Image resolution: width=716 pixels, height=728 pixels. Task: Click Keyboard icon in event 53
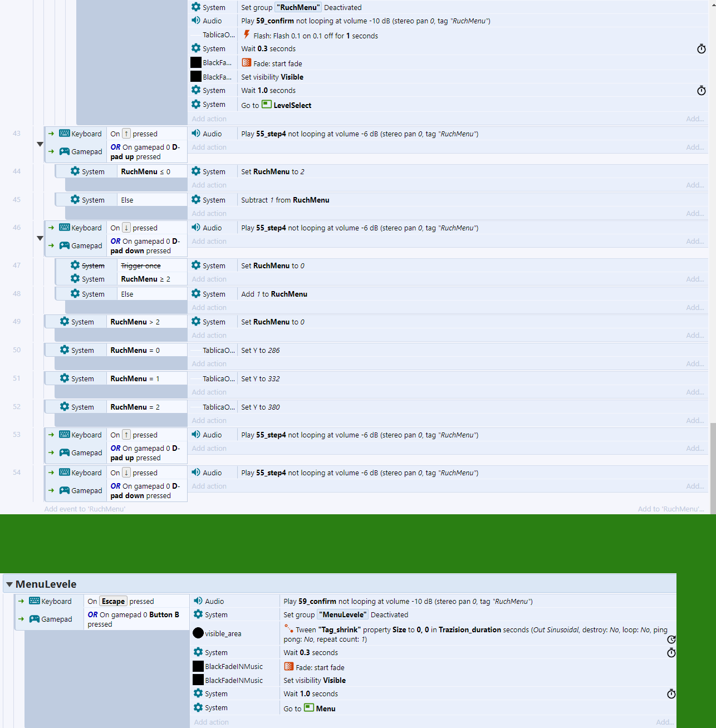tap(65, 435)
